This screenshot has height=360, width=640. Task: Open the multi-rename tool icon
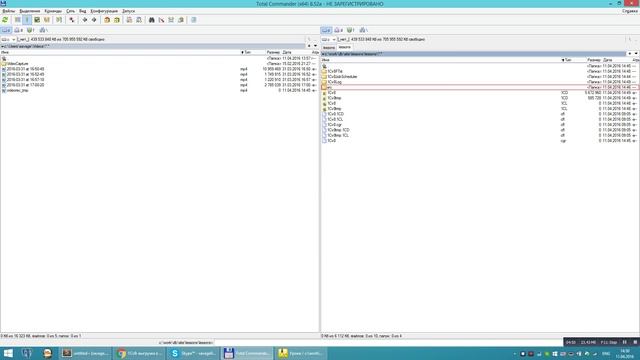tap(161, 20)
